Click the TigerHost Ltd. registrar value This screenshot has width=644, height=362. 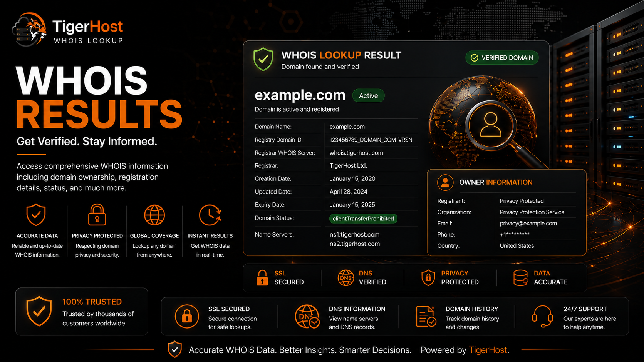click(348, 166)
